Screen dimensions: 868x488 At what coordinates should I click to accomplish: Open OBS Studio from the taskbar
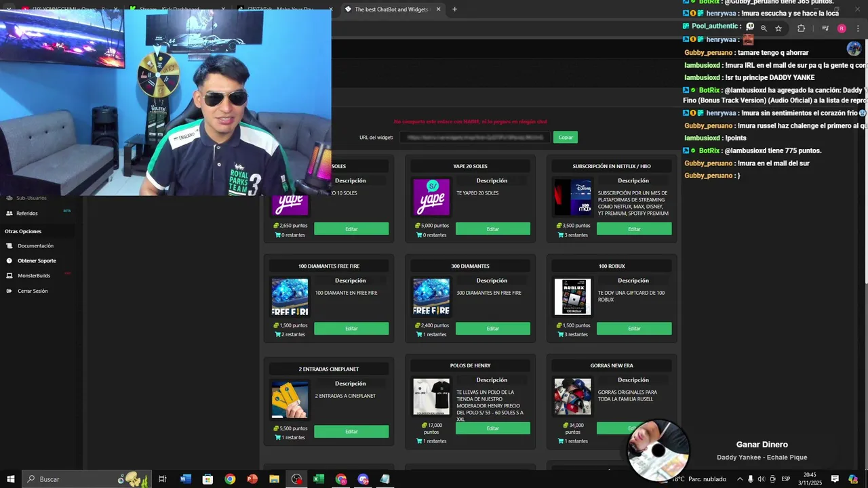click(x=296, y=479)
